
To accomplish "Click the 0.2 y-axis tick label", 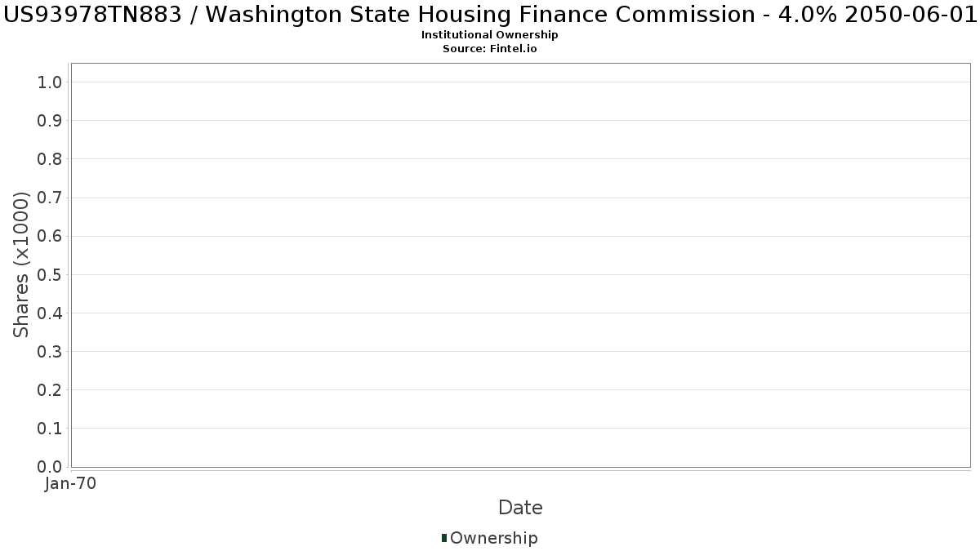I will (50, 390).
